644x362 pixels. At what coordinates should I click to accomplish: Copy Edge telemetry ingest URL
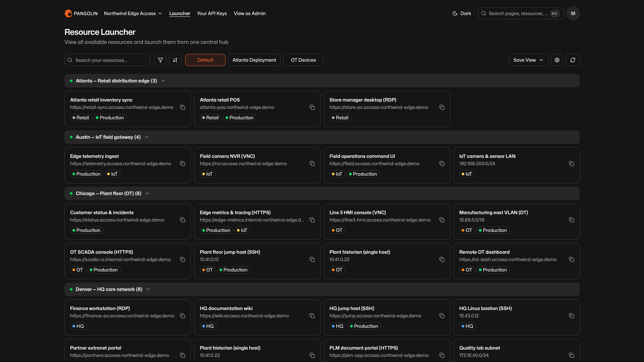pyautogui.click(x=183, y=164)
